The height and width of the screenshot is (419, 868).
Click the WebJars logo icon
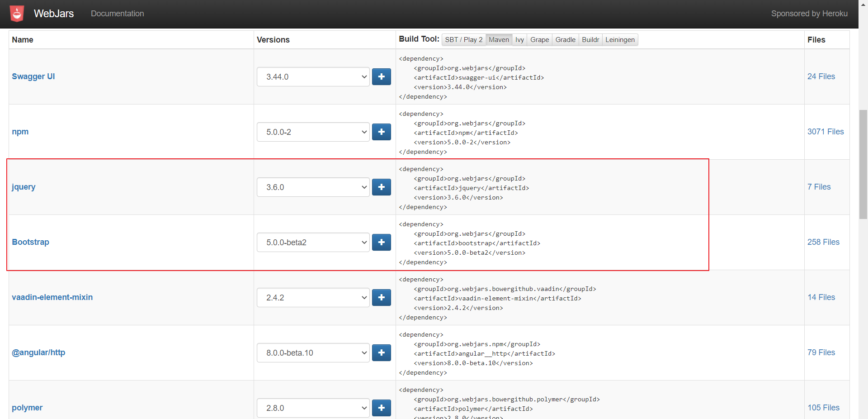point(17,14)
